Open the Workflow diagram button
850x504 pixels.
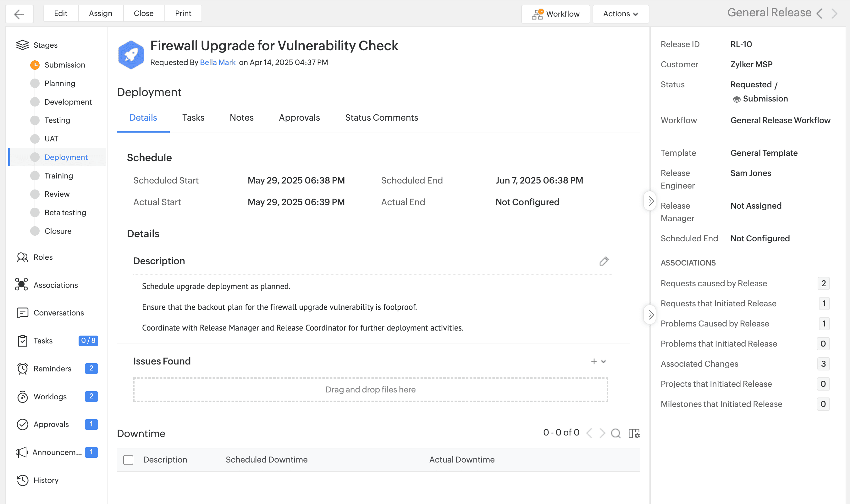tap(555, 14)
